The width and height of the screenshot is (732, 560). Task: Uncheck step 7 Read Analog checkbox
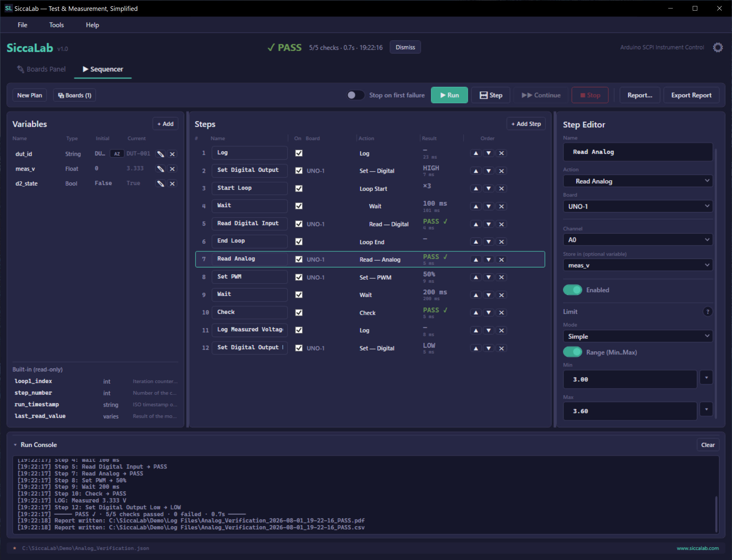coord(299,259)
